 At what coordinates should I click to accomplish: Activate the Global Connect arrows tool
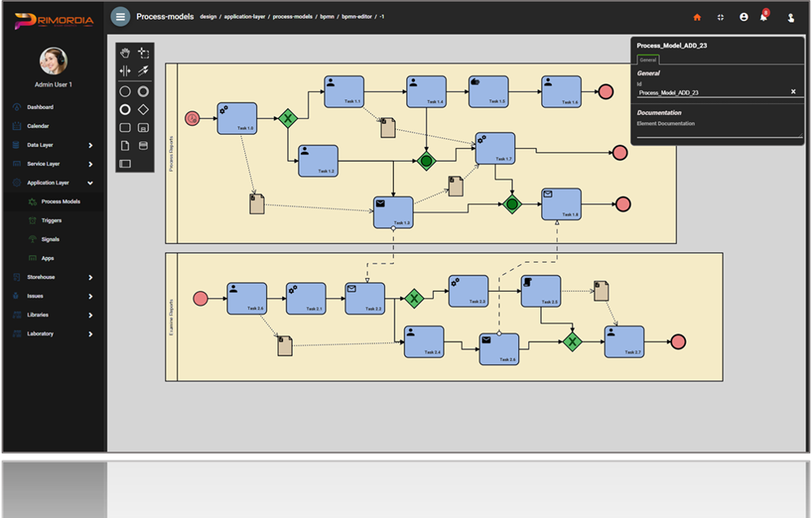click(x=143, y=72)
